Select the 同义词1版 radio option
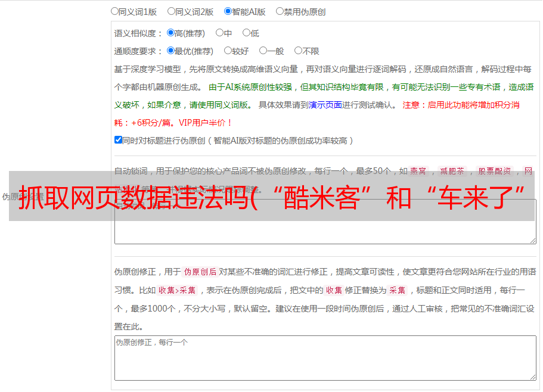Viewport: 543px width, 392px height. pyautogui.click(x=114, y=11)
